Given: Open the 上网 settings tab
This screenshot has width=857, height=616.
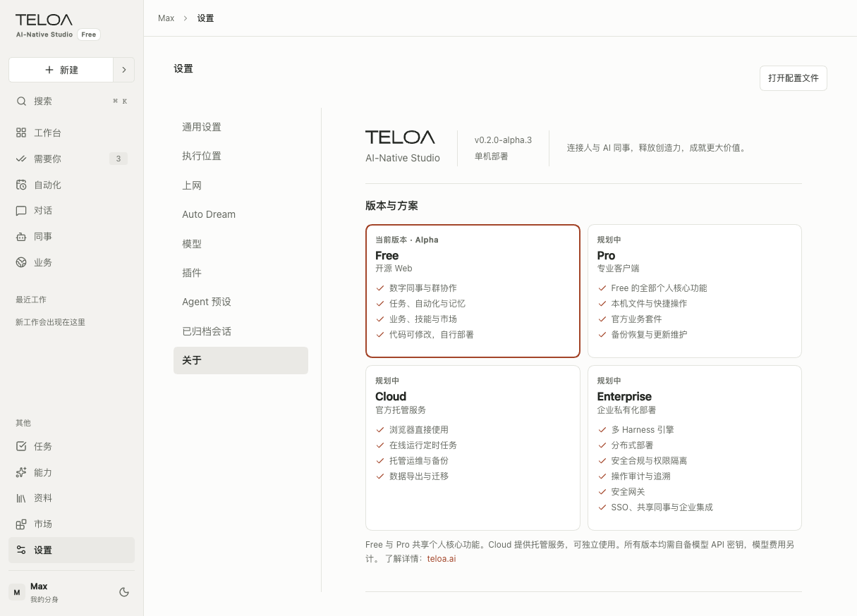Looking at the screenshot, I should click(x=241, y=185).
